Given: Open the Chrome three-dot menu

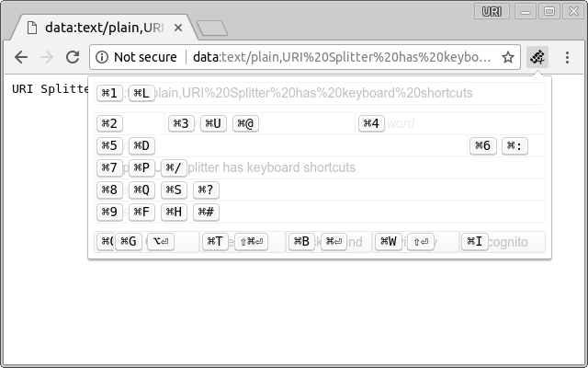Looking at the screenshot, I should tap(567, 57).
